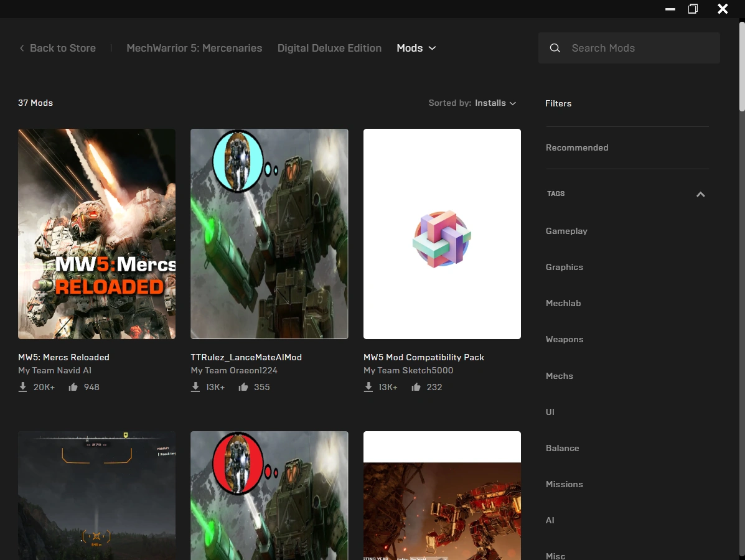Click the 37 Mods count text
Viewport: 745px width, 560px height.
(35, 103)
